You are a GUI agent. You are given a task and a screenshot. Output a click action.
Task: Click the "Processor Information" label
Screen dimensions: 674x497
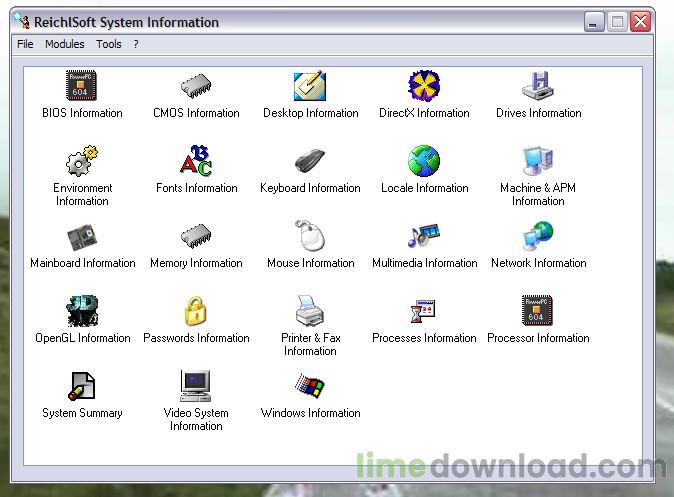point(538,338)
